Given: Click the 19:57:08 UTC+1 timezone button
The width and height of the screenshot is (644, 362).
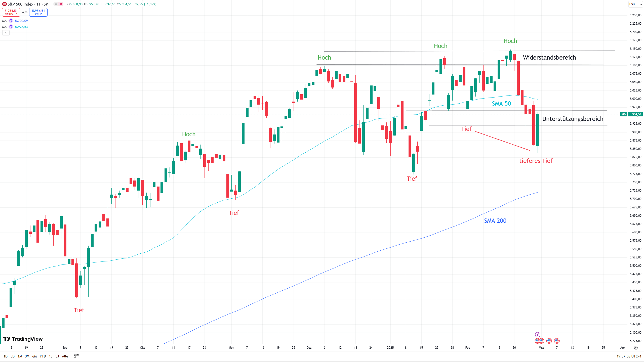Looking at the screenshot, I should (x=629, y=356).
